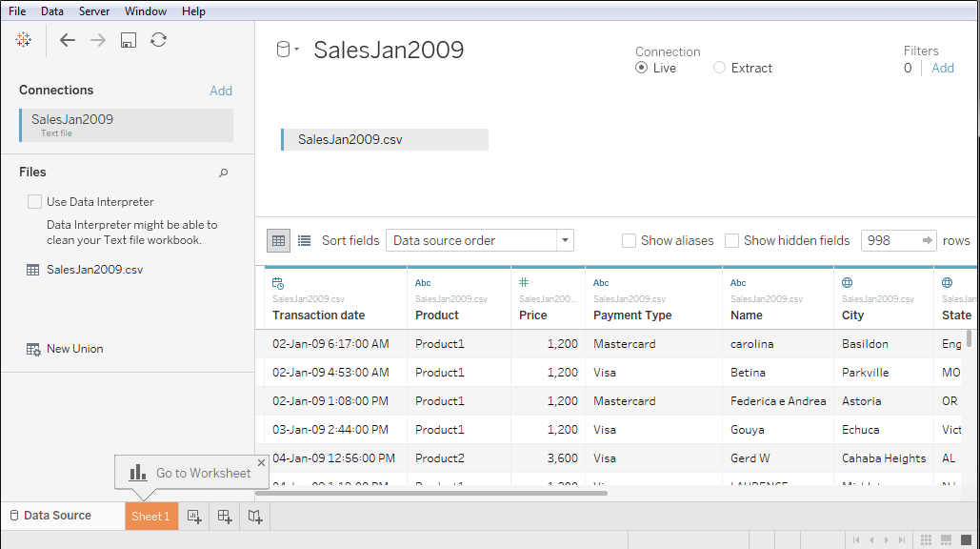Open the File menu
Screen dimensions: 980x549
(x=17, y=11)
